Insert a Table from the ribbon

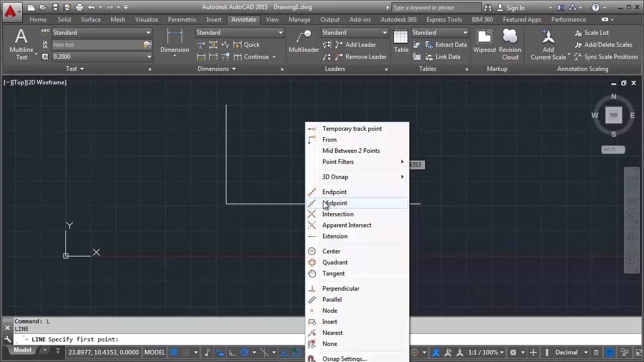click(x=401, y=41)
